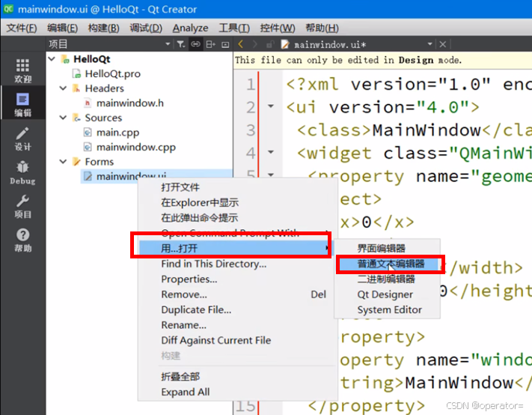Click the split panel icon

[210, 44]
